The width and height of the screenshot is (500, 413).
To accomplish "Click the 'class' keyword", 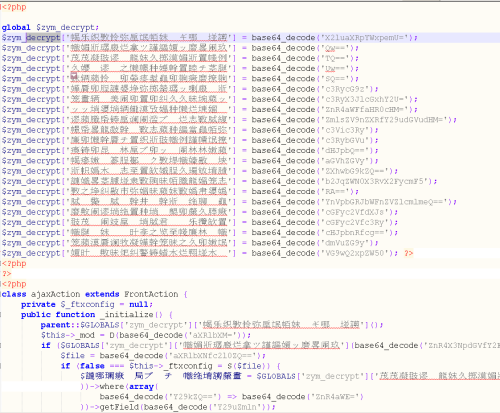I will pyautogui.click(x=14, y=294).
